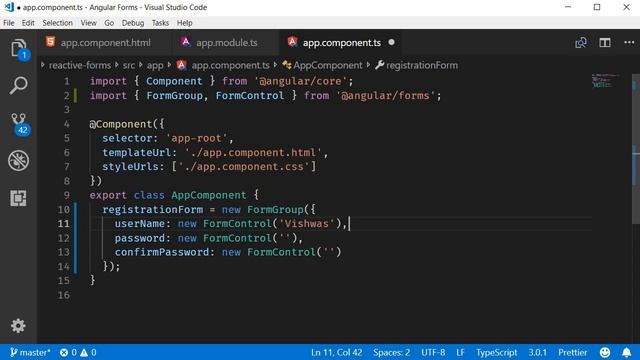Open the Explorer view in activity bar
640x360 pixels.
[18, 48]
